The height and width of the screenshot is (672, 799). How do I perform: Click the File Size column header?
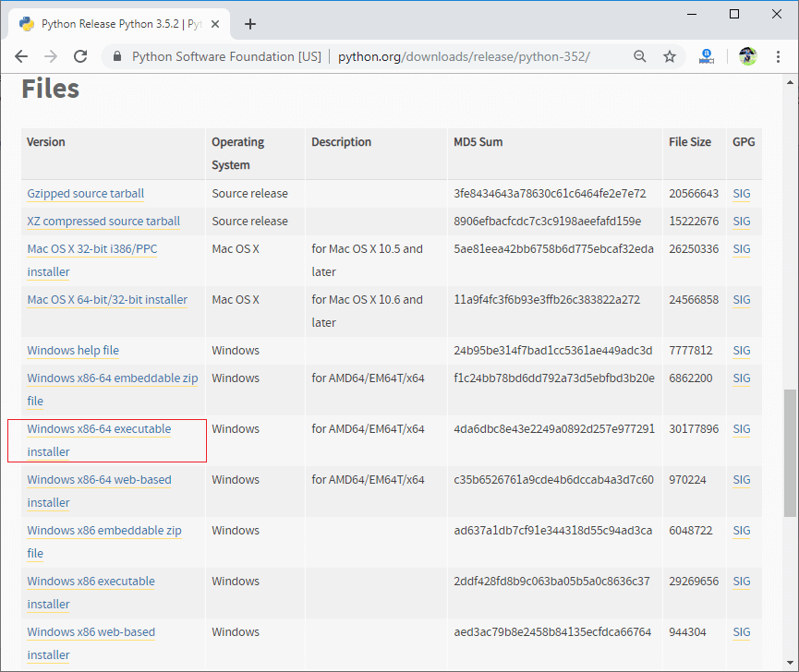click(690, 142)
